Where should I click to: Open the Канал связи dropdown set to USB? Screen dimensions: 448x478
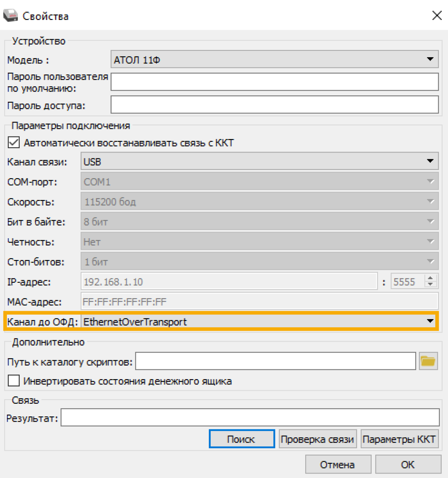coord(259,161)
